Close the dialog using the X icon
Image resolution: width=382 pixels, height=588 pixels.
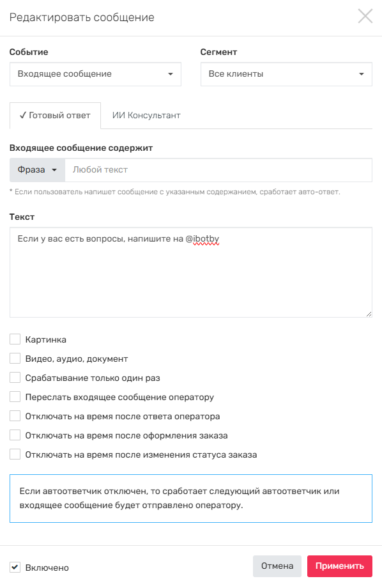365,17
